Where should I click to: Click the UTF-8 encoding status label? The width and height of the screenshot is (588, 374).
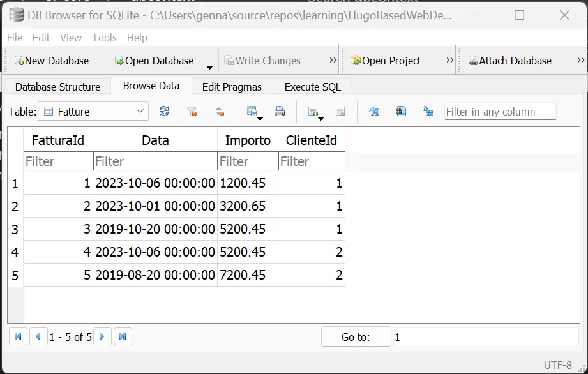pyautogui.click(x=557, y=364)
